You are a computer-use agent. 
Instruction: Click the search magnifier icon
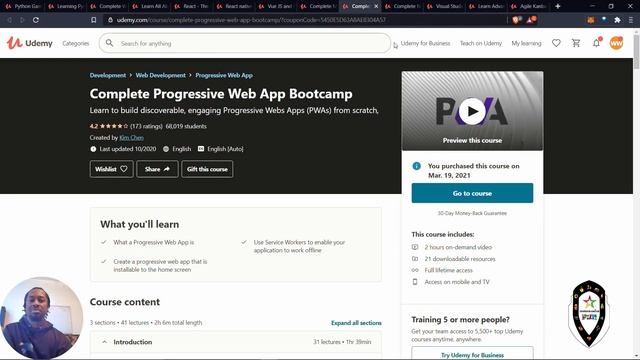(109, 43)
